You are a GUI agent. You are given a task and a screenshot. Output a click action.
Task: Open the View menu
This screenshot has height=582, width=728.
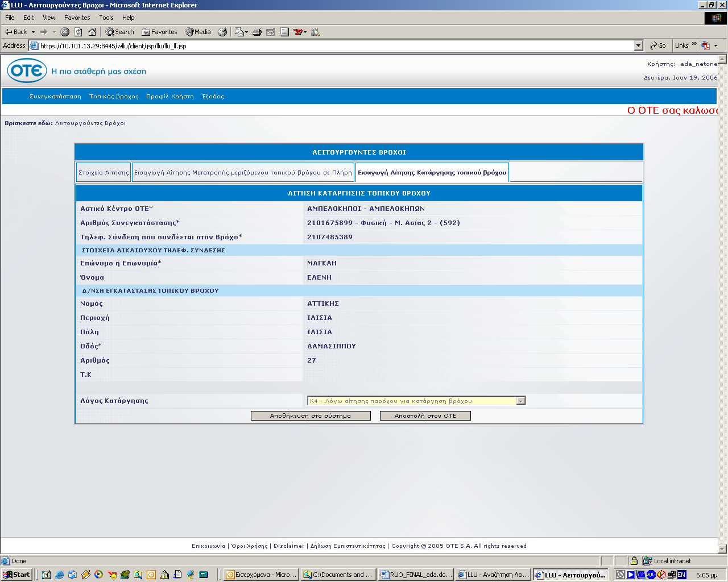pos(49,18)
